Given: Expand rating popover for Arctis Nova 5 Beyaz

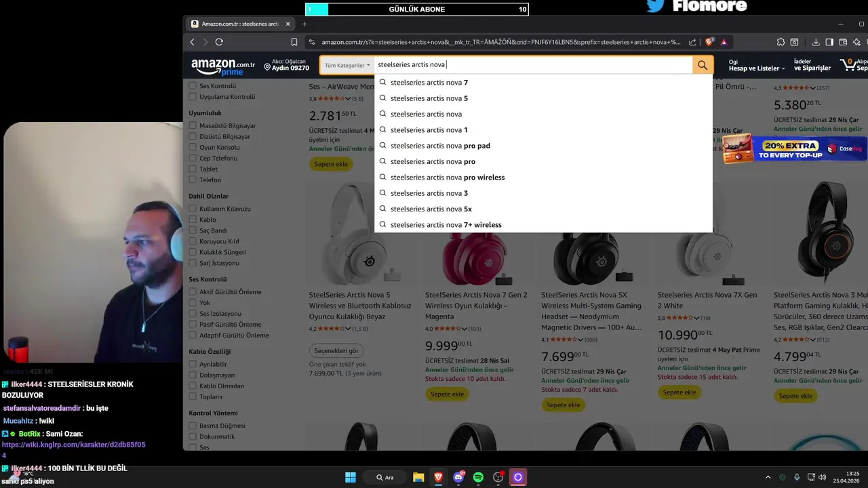Looking at the screenshot, I should (349, 329).
